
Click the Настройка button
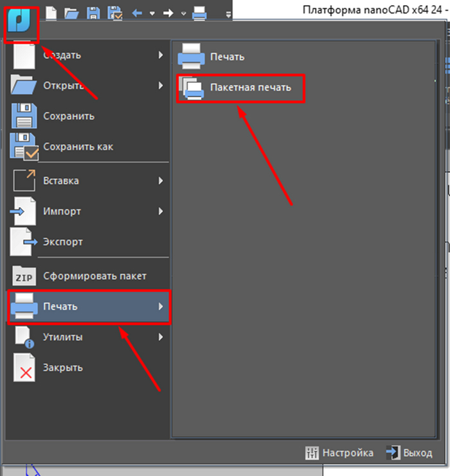click(x=339, y=453)
